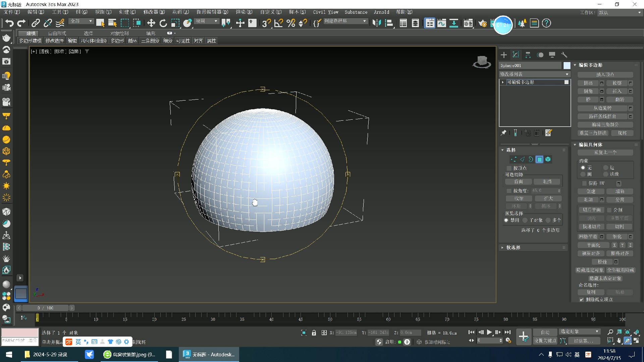Select the Select and Rotate tool
This screenshot has height=362, width=644.
pos(163,23)
